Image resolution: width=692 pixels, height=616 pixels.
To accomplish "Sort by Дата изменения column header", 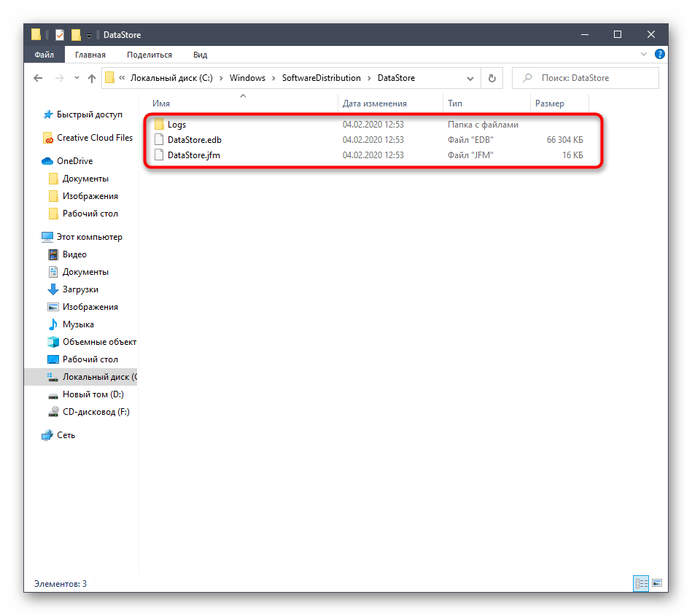I will tap(375, 104).
